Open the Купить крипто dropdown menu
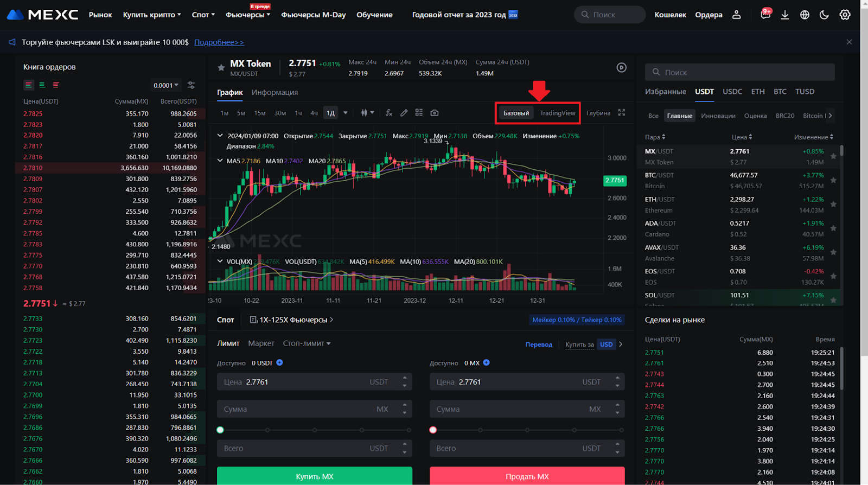 point(152,15)
